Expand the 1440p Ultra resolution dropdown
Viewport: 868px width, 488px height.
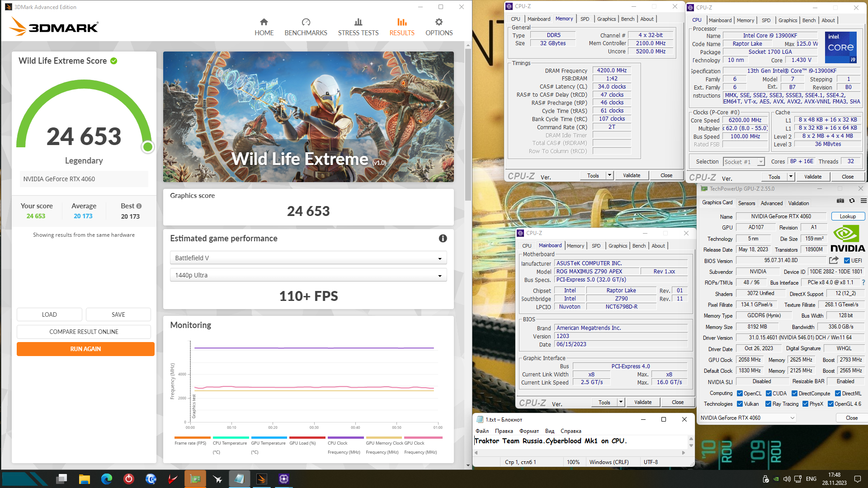tap(308, 275)
